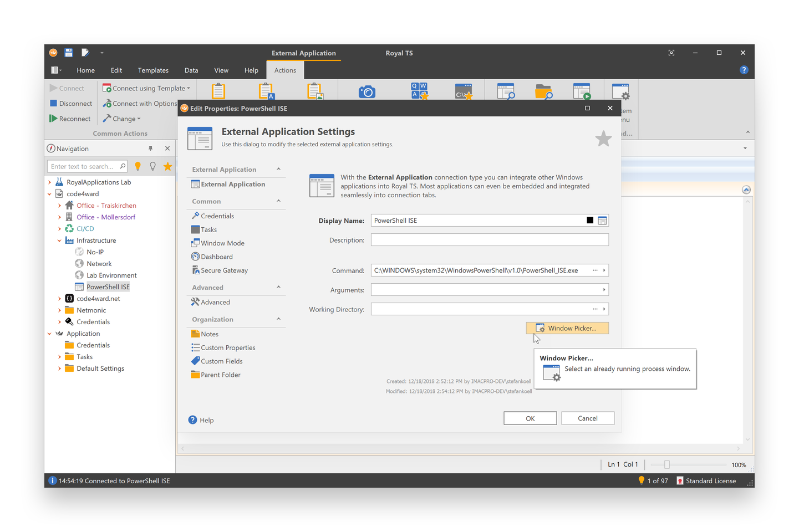Toggle the favorites star filter in Navigation

[167, 166]
